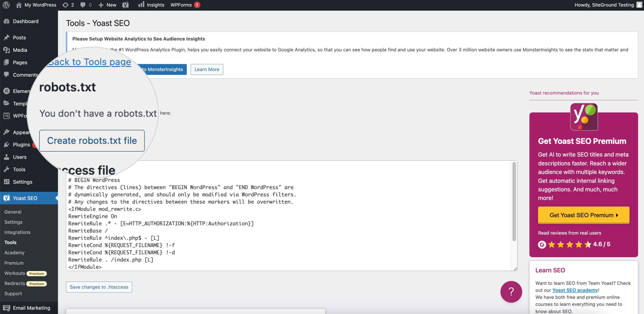
Task: Click Save changes to .htaccess button
Action: pyautogui.click(x=99, y=287)
